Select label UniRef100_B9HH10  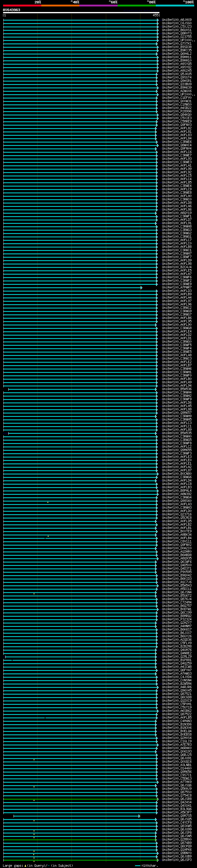click(177, 60)
